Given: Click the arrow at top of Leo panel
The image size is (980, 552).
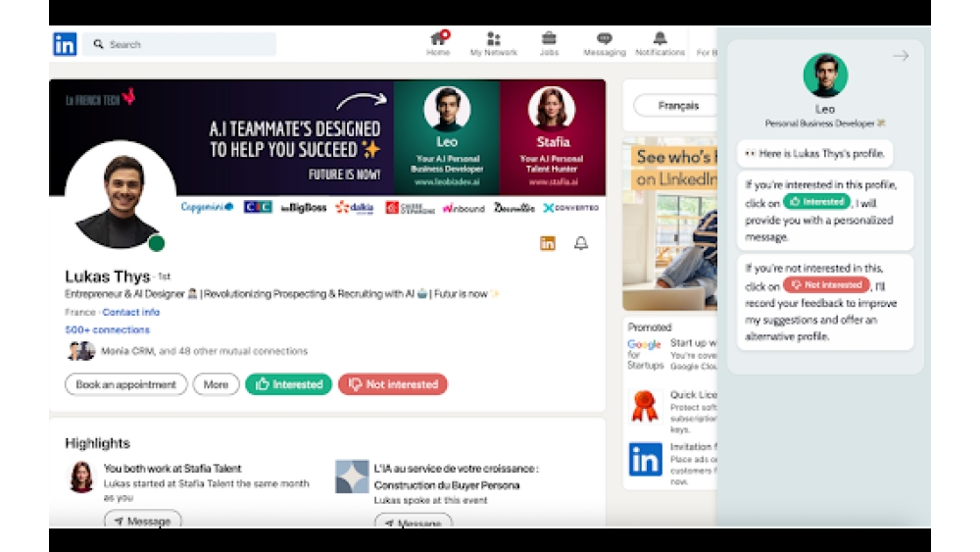Looking at the screenshot, I should (901, 56).
